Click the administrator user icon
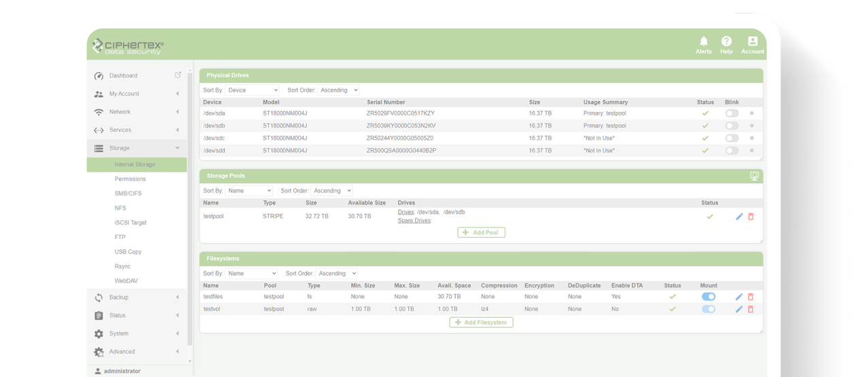The width and height of the screenshot is (868, 377). pyautogui.click(x=98, y=372)
